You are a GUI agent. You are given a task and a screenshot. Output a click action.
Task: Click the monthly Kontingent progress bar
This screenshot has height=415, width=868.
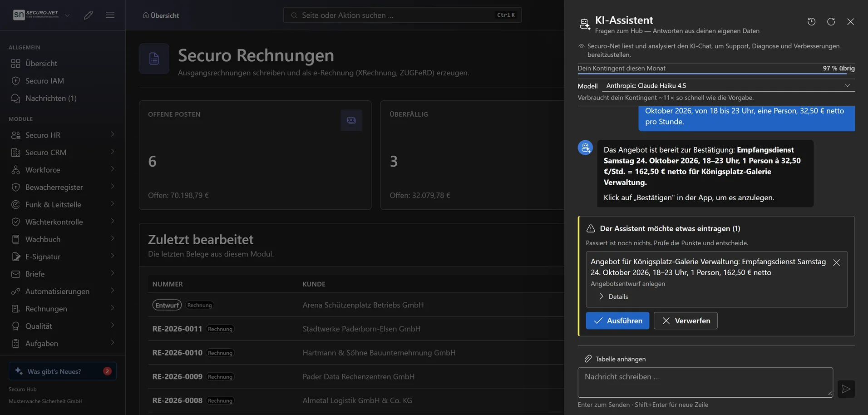pos(716,74)
